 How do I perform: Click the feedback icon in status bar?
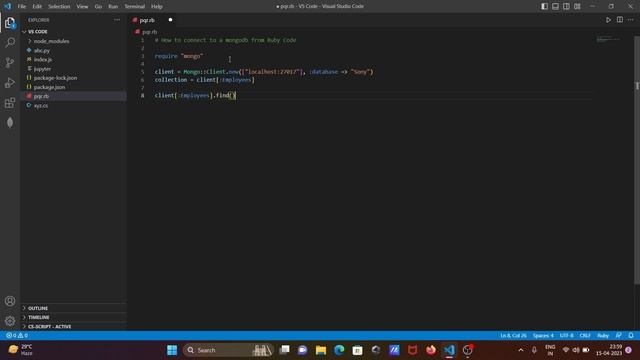tap(619, 336)
